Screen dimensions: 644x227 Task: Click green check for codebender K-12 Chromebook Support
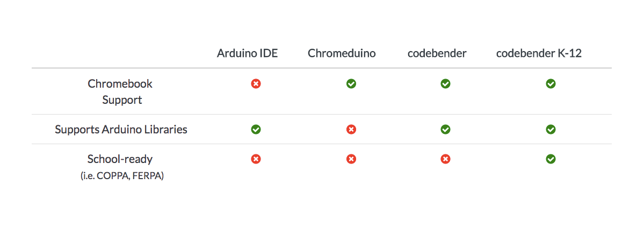[551, 84]
